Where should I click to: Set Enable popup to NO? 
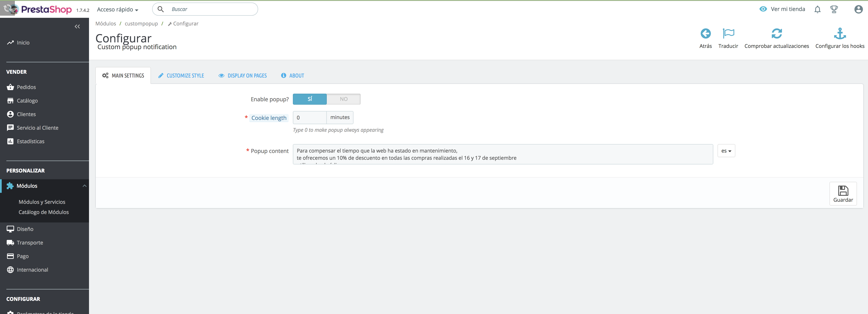point(343,99)
